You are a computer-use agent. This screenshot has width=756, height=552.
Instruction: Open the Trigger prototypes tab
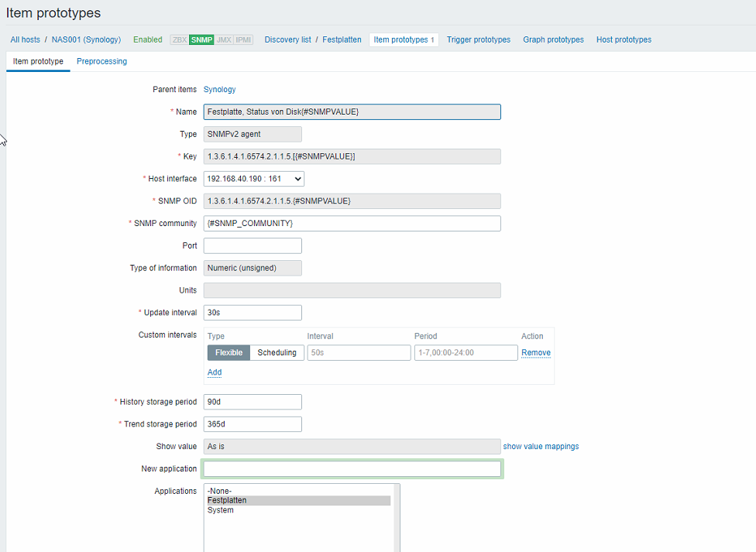tap(479, 39)
